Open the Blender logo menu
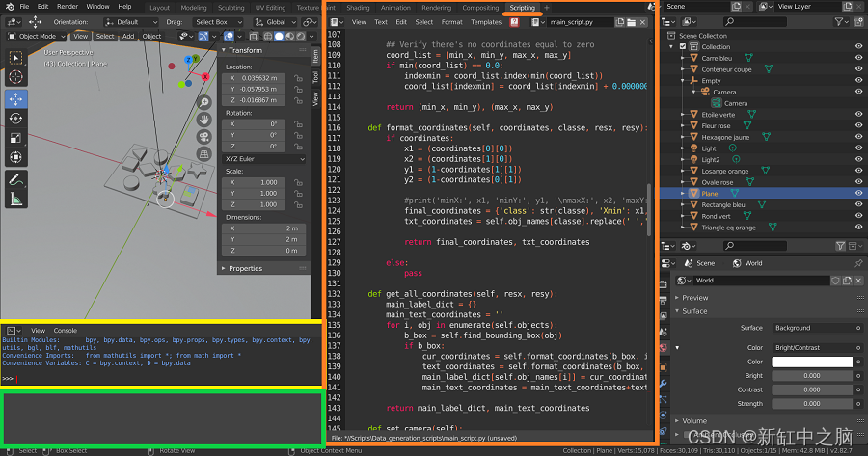 [x=10, y=7]
